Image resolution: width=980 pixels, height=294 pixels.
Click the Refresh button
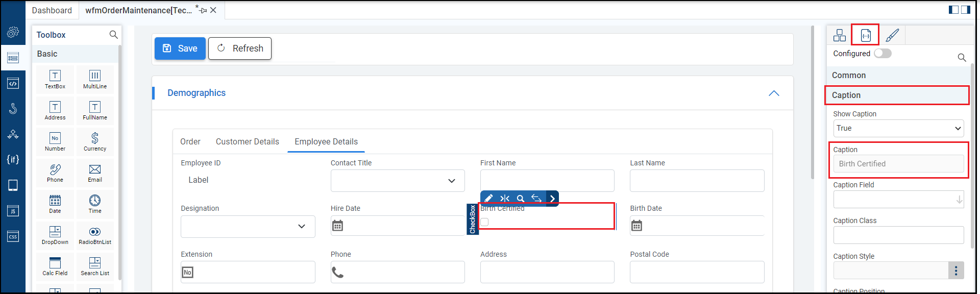point(240,48)
